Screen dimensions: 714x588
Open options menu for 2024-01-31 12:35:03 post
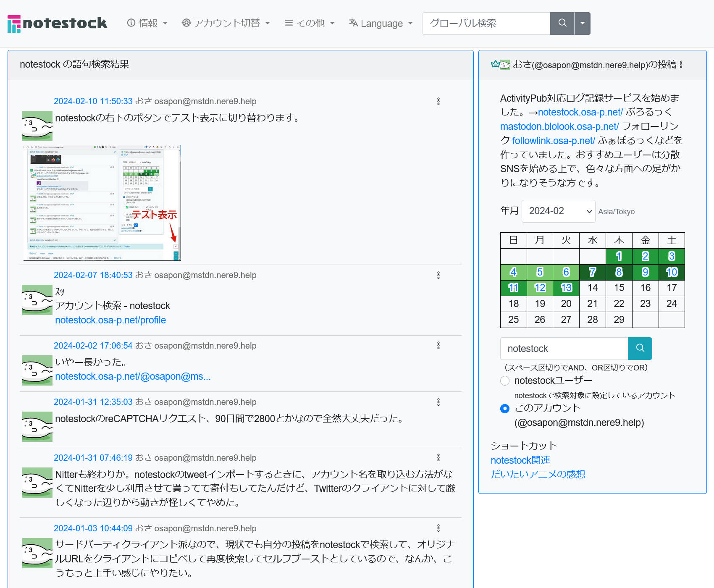(x=438, y=402)
